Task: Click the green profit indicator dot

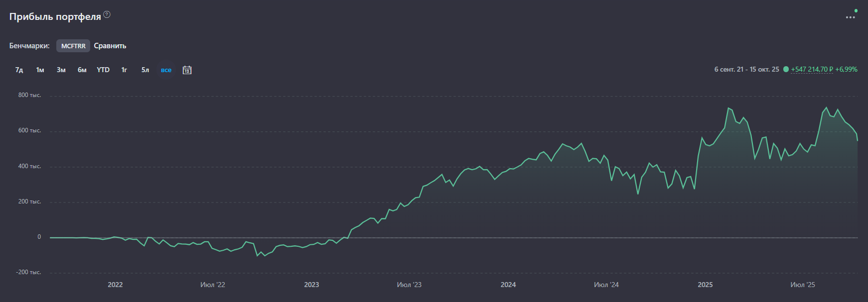Action: pos(786,70)
